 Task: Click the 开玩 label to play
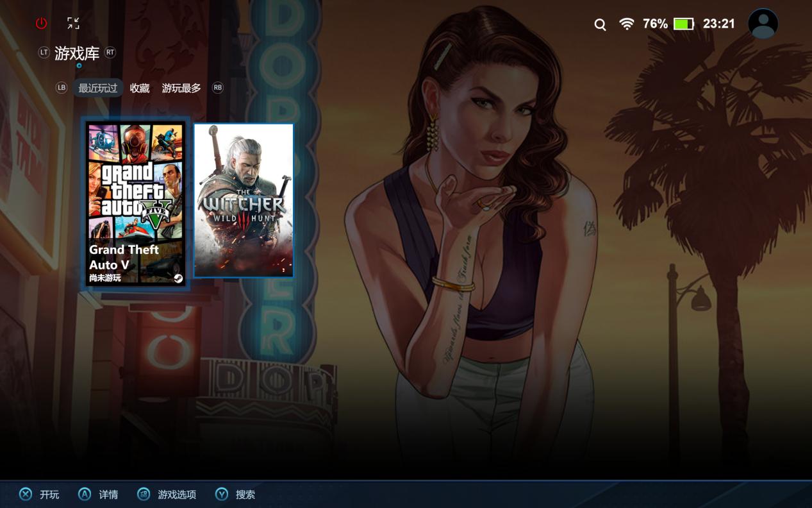click(x=49, y=495)
